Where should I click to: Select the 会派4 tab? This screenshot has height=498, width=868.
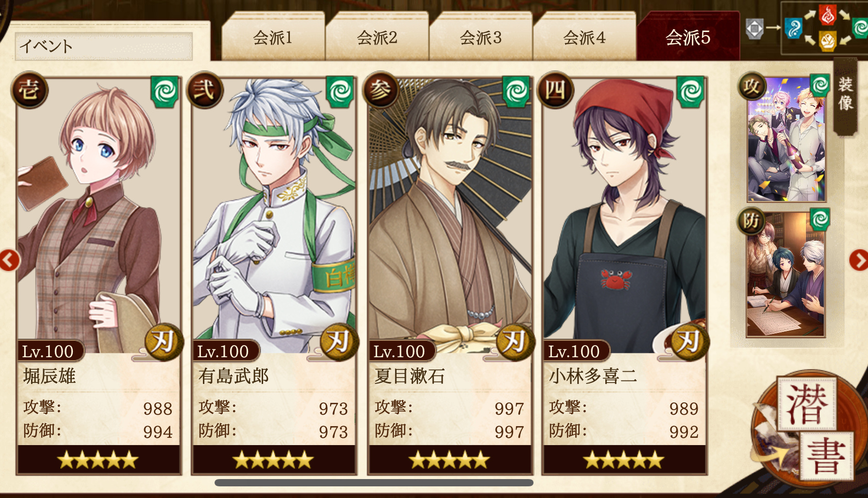coord(584,37)
